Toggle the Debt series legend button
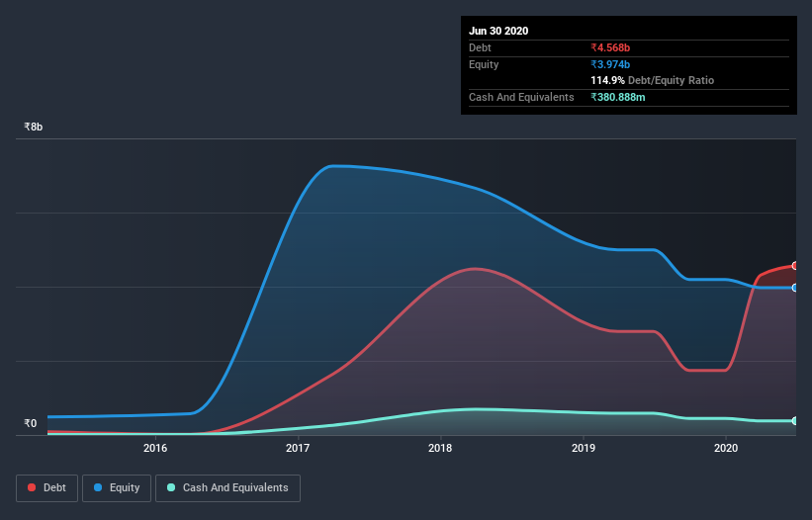 pos(46,488)
